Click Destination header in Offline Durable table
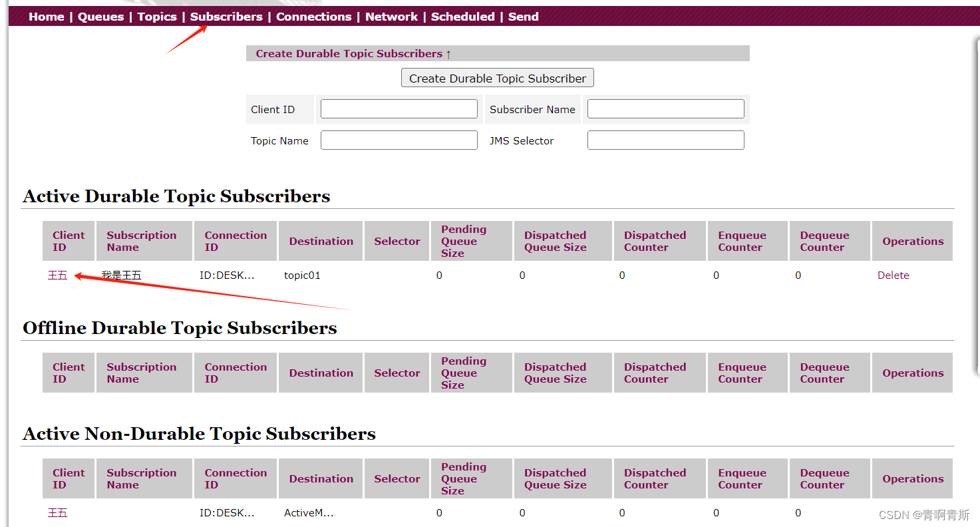This screenshot has height=527, width=980. pyautogui.click(x=321, y=373)
